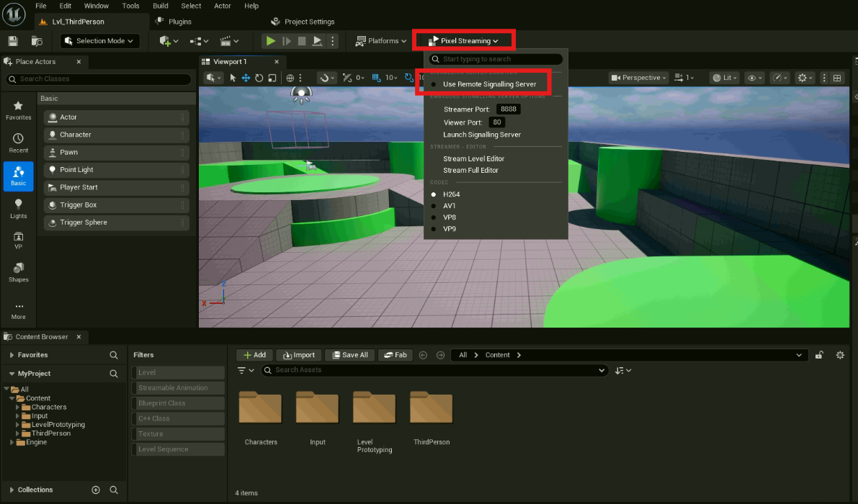
Task: Activate the Rotate tool in viewport toolbar
Action: tap(259, 78)
